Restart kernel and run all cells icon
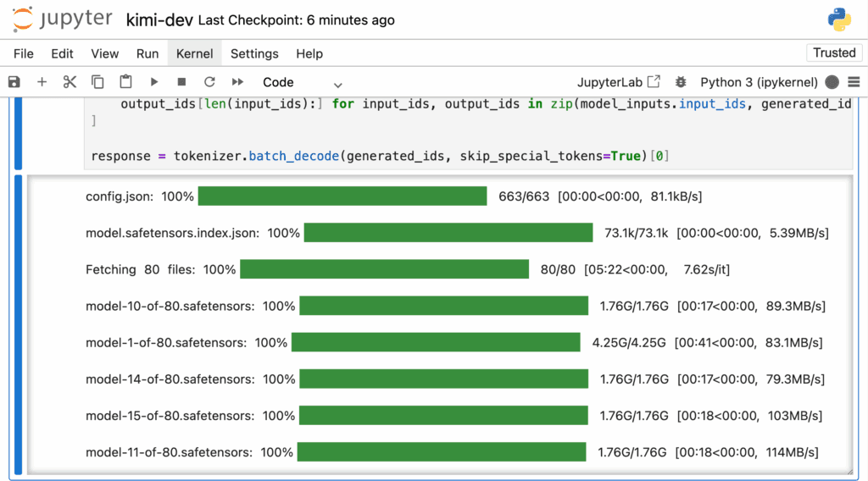The height and width of the screenshot is (481, 868). pos(237,82)
